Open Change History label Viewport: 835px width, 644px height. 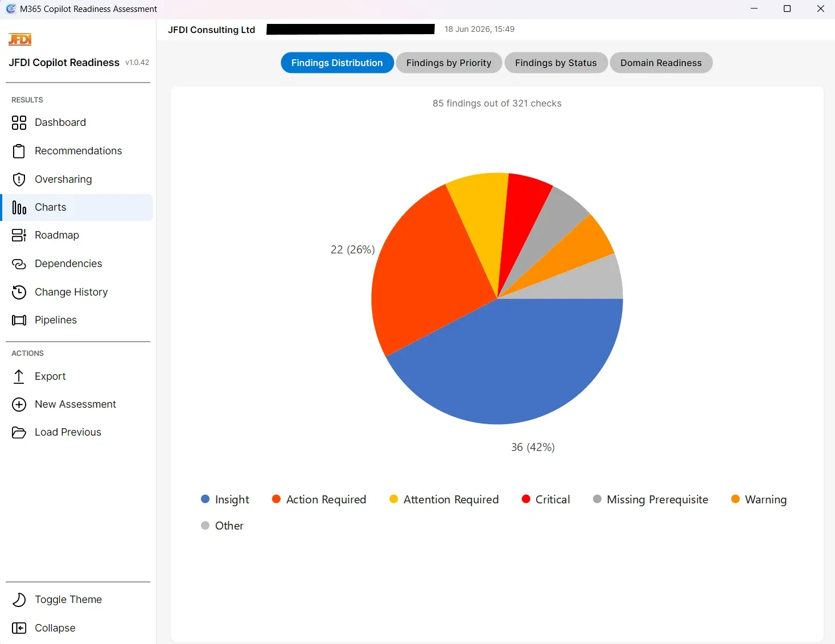[x=71, y=292]
